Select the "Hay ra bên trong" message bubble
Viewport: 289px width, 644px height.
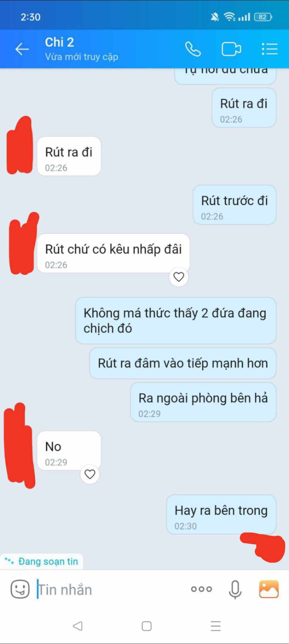pos(221,514)
